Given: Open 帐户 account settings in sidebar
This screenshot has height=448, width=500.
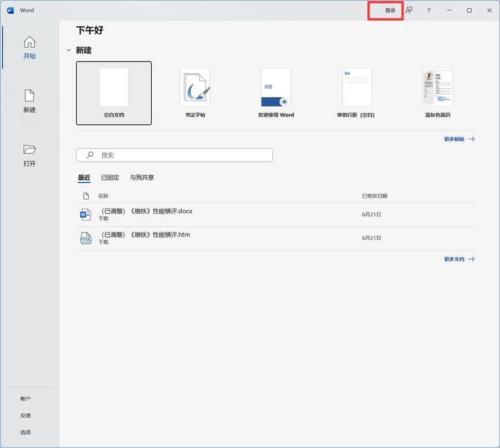Looking at the screenshot, I should (x=26, y=399).
